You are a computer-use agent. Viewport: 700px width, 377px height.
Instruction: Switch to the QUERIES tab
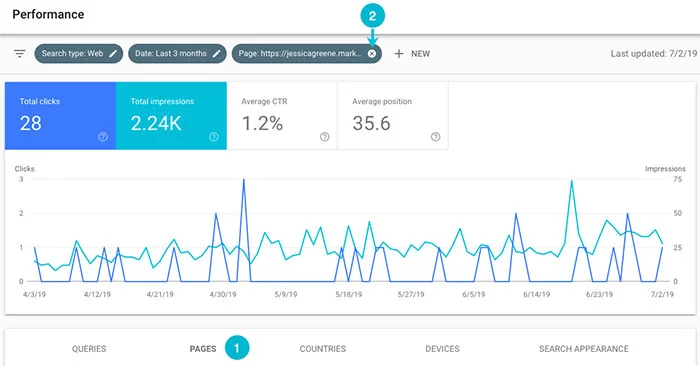pyautogui.click(x=89, y=349)
